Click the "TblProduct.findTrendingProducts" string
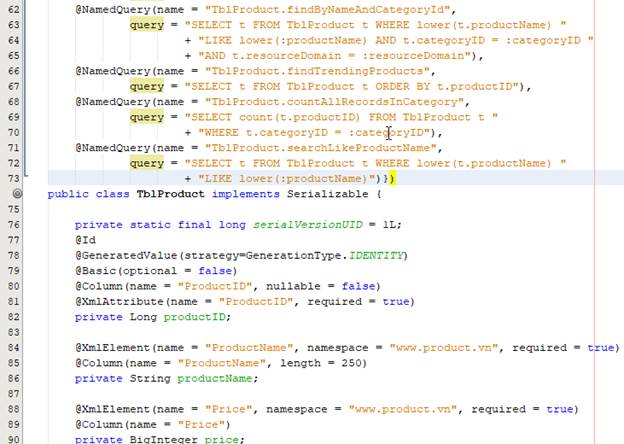The height and width of the screenshot is (444, 624). (x=318, y=71)
